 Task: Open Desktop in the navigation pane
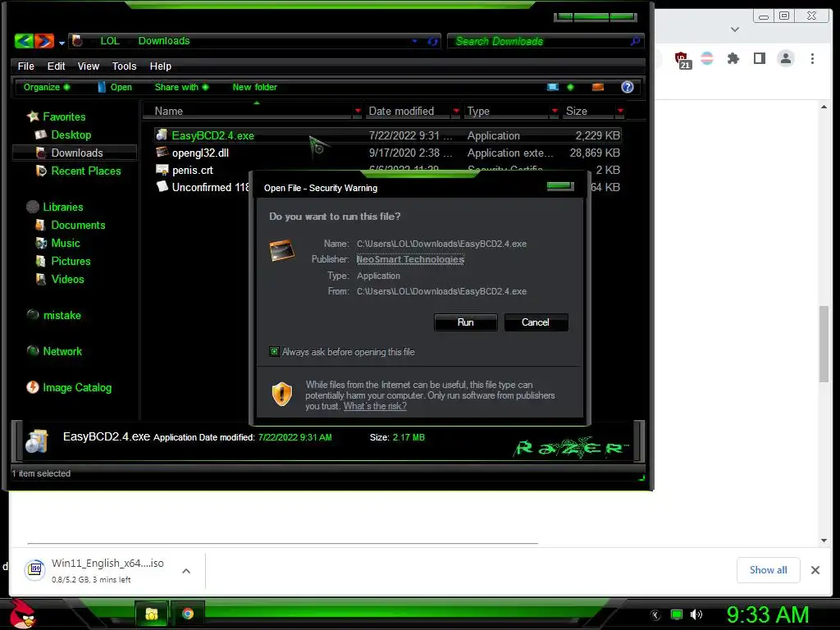pos(63,135)
